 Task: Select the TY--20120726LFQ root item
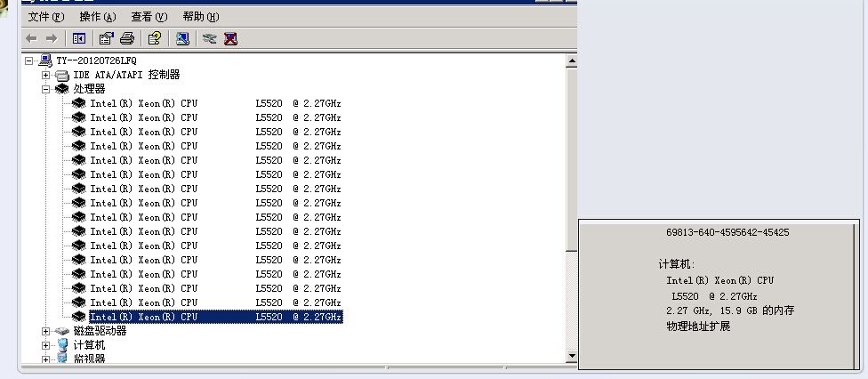coord(96,60)
